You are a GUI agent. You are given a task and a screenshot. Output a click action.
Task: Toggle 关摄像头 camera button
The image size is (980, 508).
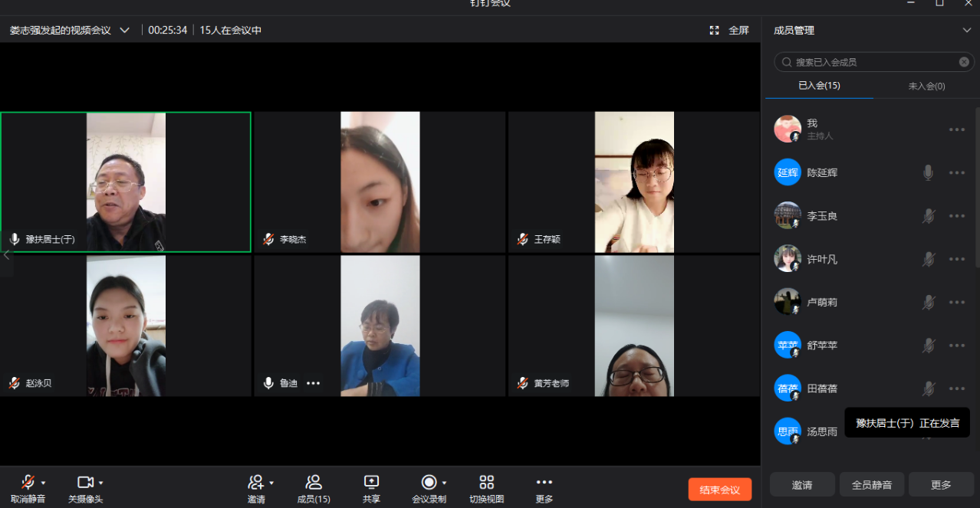click(85, 482)
